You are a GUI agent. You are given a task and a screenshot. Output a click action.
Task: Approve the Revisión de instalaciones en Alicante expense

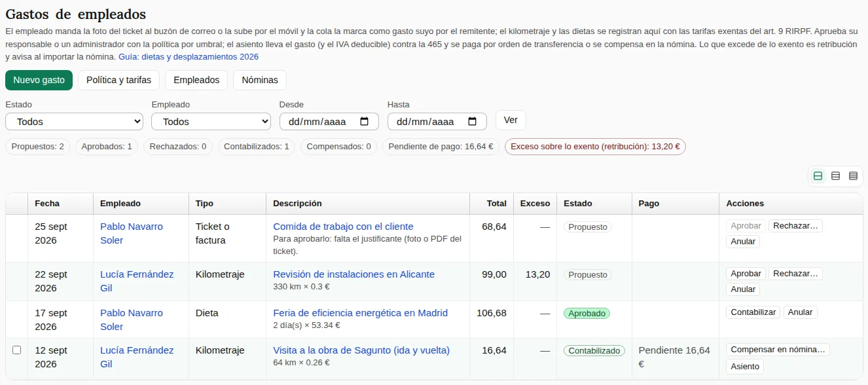(746, 274)
